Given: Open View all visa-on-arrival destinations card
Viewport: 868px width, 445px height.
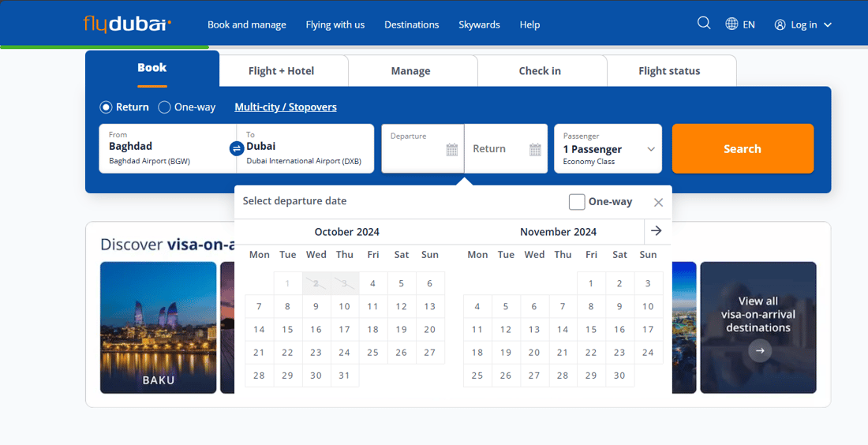Looking at the screenshot, I should [x=758, y=327].
